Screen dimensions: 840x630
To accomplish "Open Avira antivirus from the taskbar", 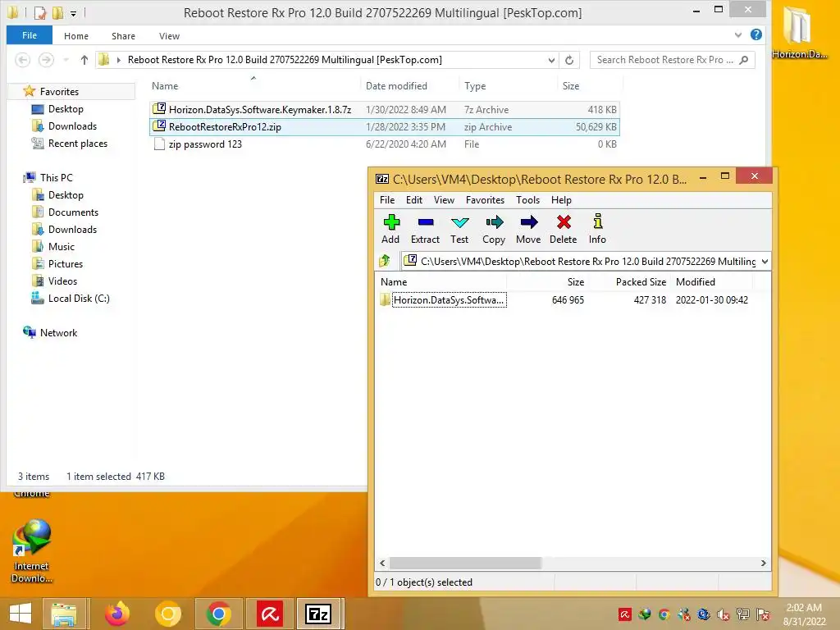I will click(x=269, y=614).
